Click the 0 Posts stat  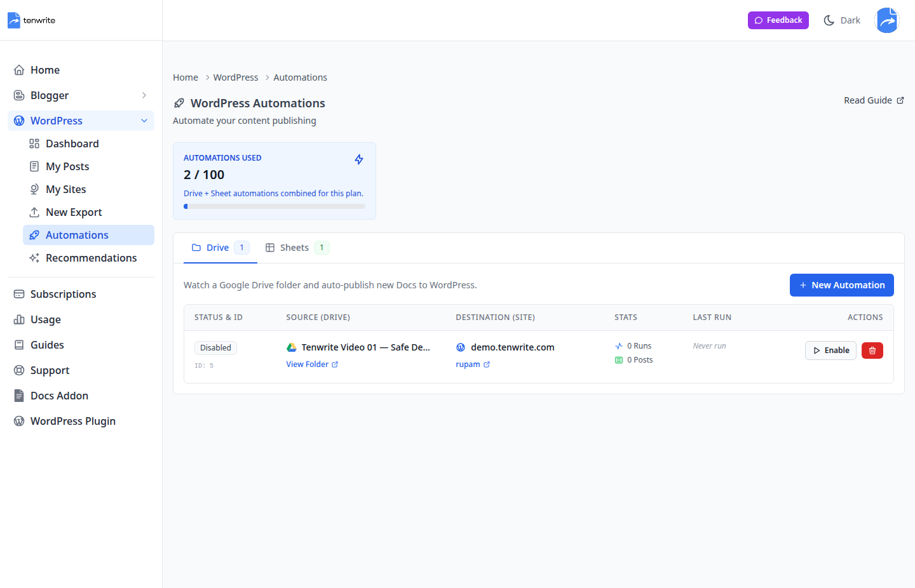(634, 360)
